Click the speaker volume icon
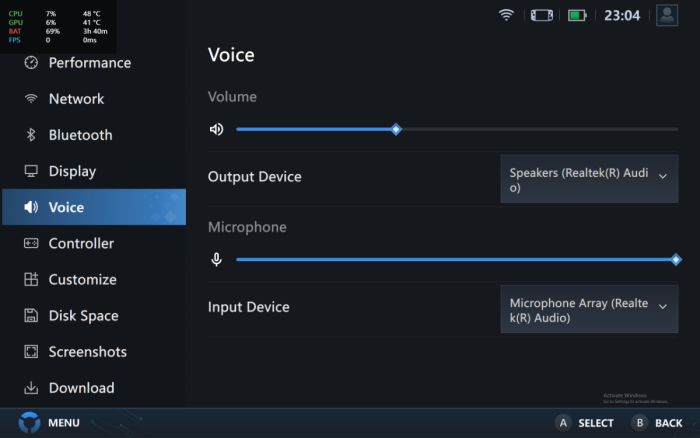Viewport: 700px width, 438px height. [x=216, y=129]
